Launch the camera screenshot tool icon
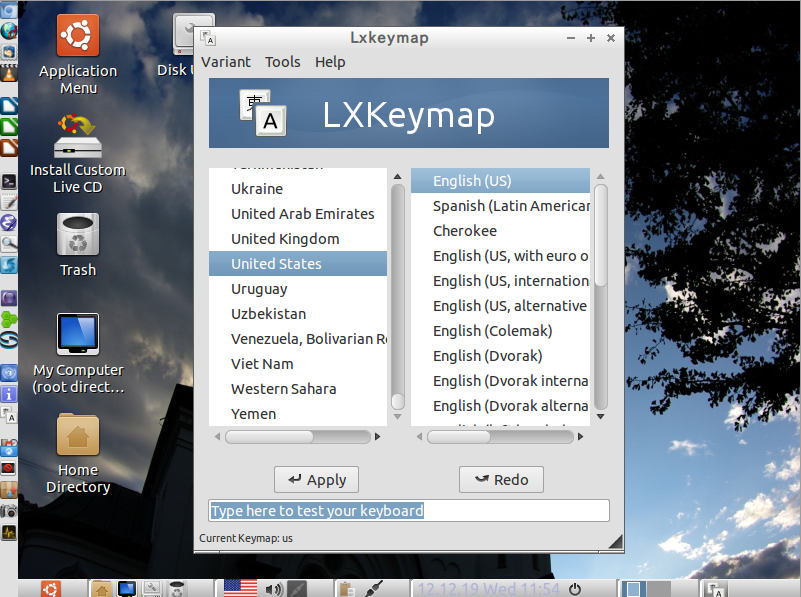Image resolution: width=801 pixels, height=597 pixels. 9,511
